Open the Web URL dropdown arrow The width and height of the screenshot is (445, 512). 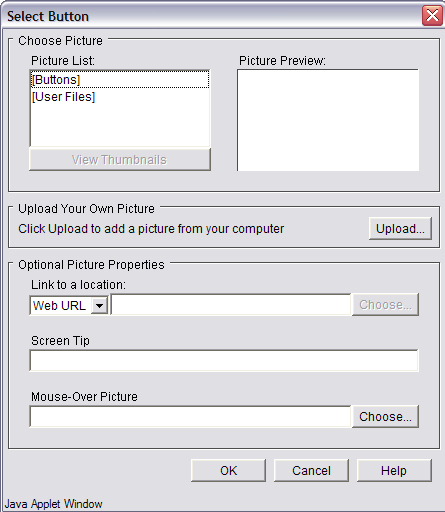pyautogui.click(x=99, y=305)
